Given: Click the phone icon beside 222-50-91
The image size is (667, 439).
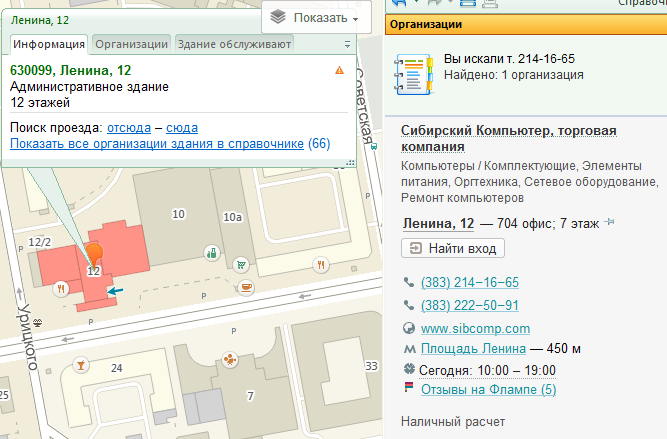Looking at the screenshot, I should point(409,305).
